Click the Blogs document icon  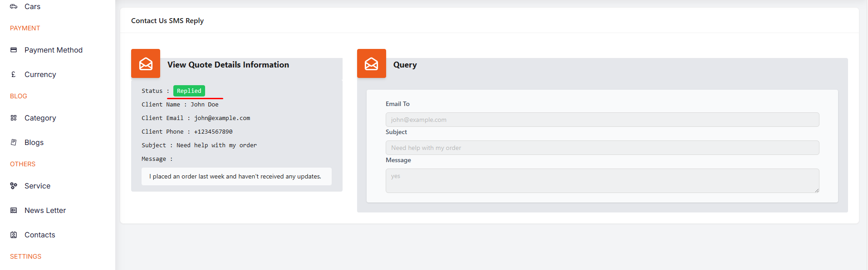pyautogui.click(x=14, y=142)
